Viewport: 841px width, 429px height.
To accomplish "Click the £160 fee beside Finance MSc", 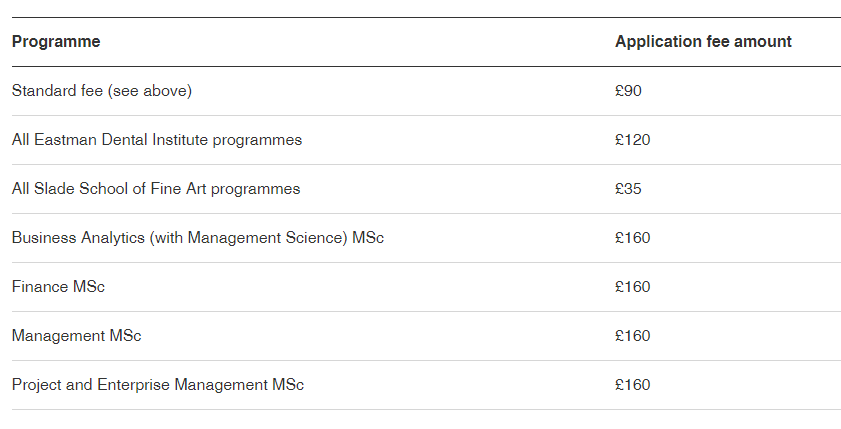I will (x=632, y=287).
